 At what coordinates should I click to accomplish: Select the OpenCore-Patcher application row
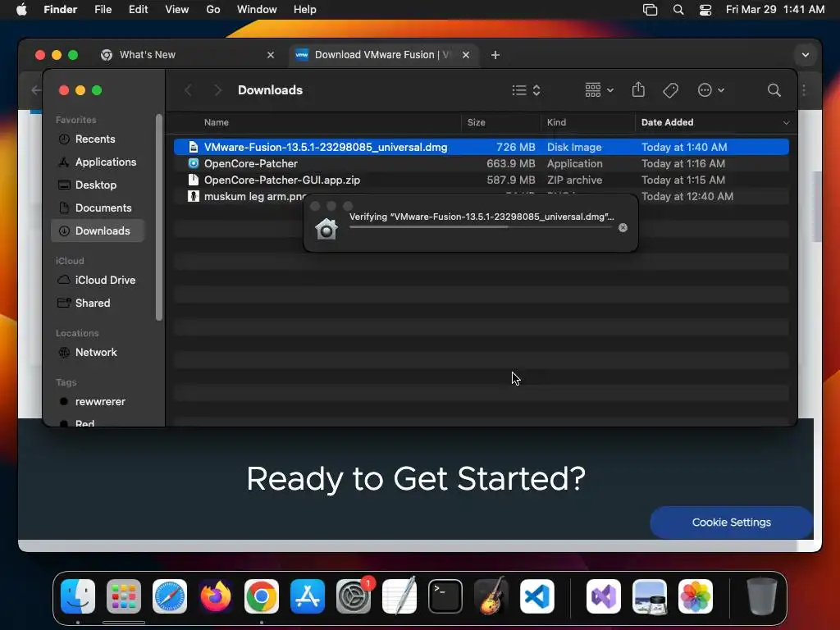(x=481, y=163)
